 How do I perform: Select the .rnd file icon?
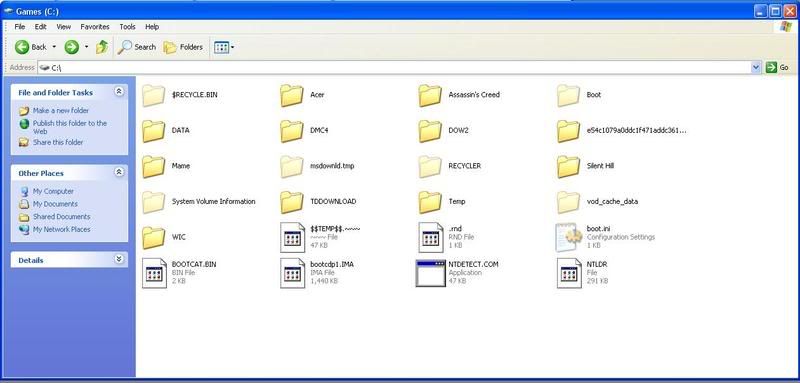click(431, 238)
